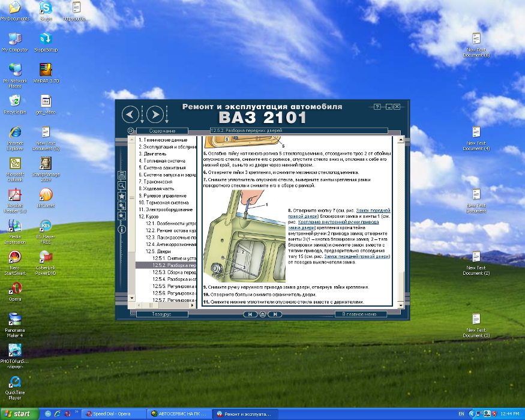Click the taskbar clock showing 12:44 PM
Image resolution: width=525 pixels, height=420 pixels.
click(x=509, y=414)
